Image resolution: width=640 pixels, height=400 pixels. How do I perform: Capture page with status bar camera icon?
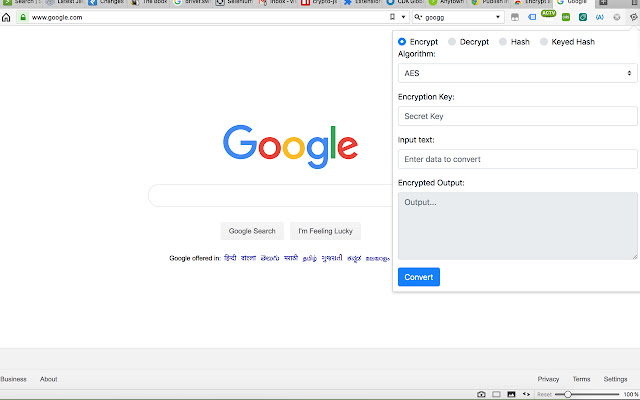pos(481,394)
